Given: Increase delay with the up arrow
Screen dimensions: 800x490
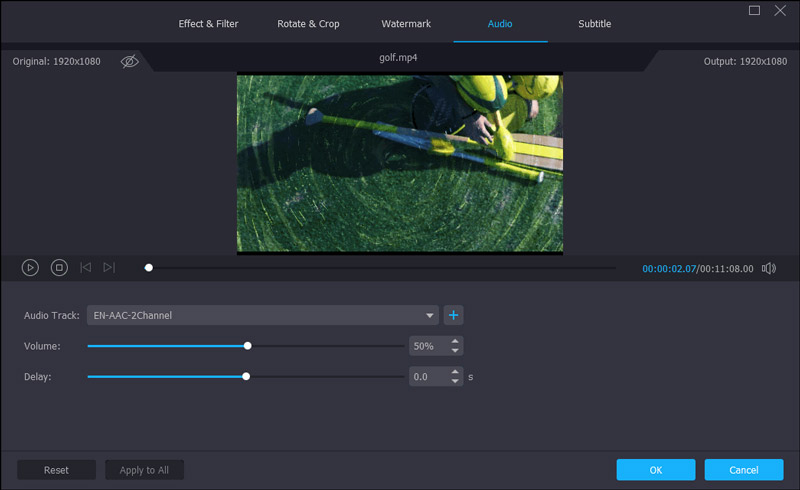Looking at the screenshot, I should pyautogui.click(x=456, y=372).
